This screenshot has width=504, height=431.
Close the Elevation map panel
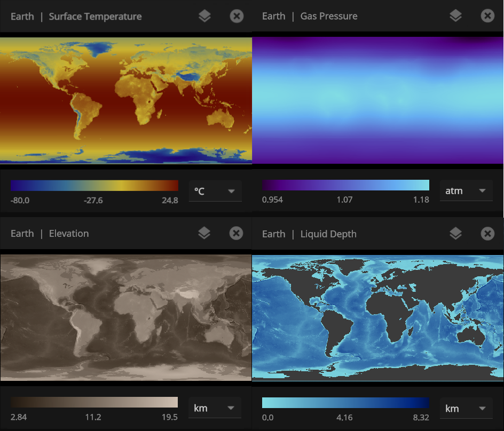tap(236, 233)
